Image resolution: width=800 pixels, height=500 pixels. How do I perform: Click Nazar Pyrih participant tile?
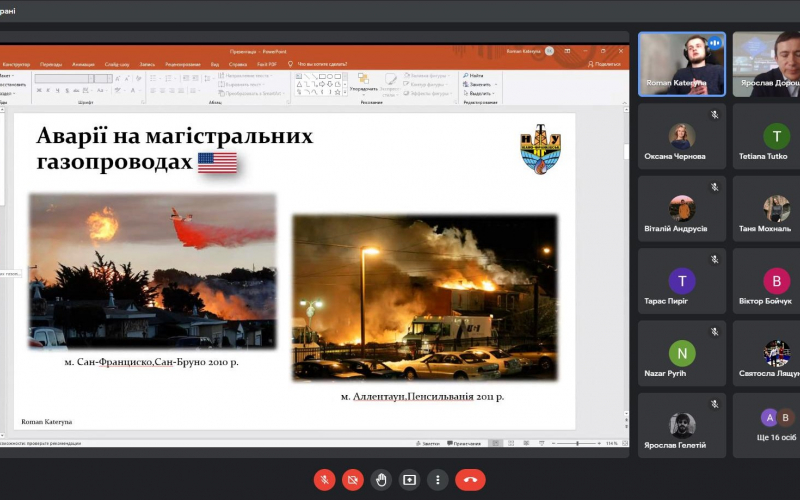click(682, 353)
